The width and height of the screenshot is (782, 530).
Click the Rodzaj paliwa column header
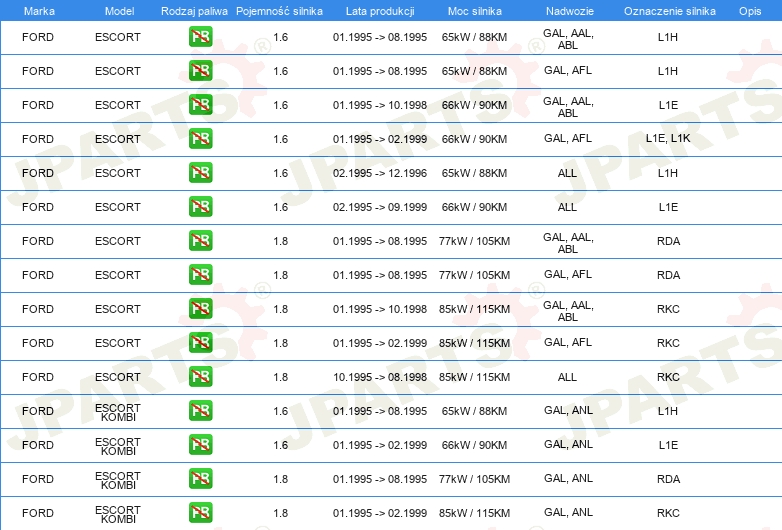(194, 11)
